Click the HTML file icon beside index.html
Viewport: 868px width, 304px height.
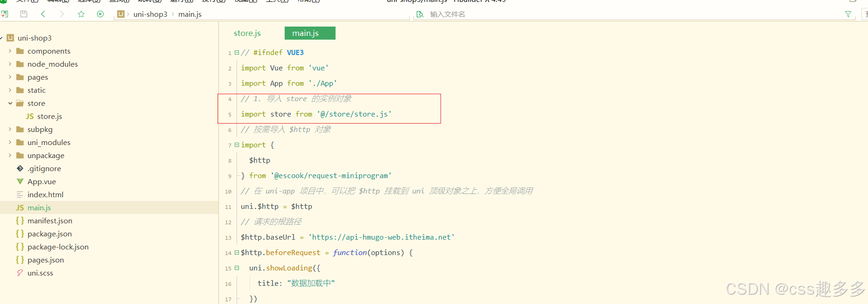click(20, 194)
